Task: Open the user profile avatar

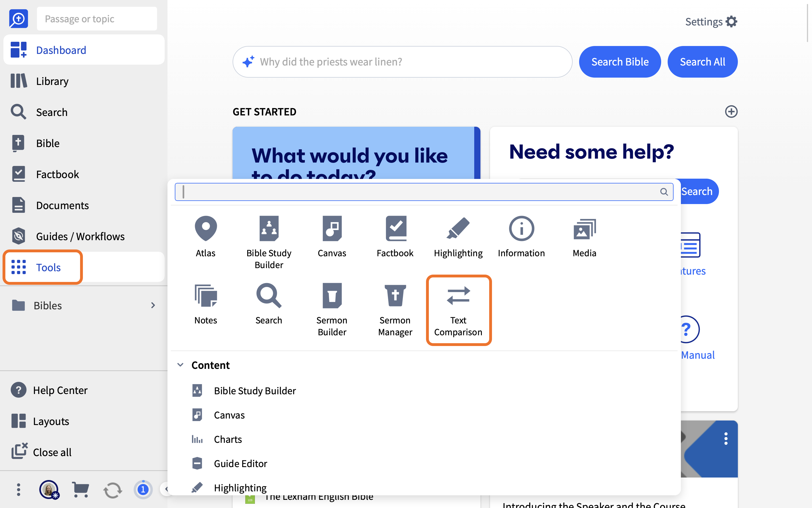Action: coord(49,490)
